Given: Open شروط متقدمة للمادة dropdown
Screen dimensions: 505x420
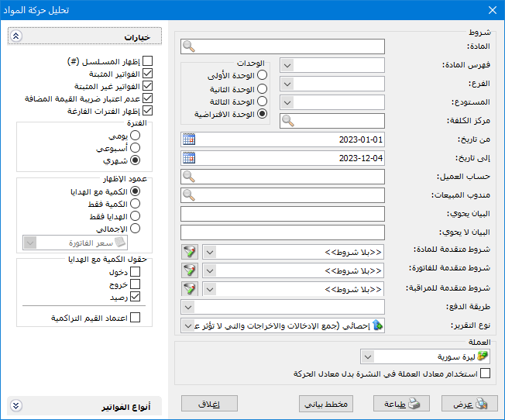Looking at the screenshot, I should [x=210, y=252].
